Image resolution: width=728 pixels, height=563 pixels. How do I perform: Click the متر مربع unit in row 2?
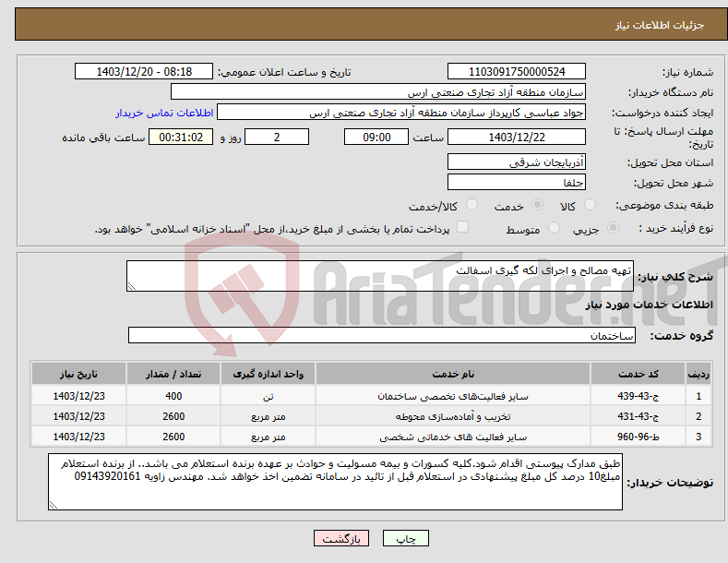(x=268, y=416)
